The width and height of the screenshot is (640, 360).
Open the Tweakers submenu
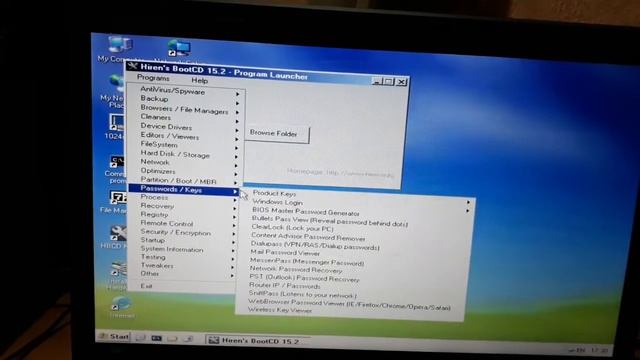(184, 266)
